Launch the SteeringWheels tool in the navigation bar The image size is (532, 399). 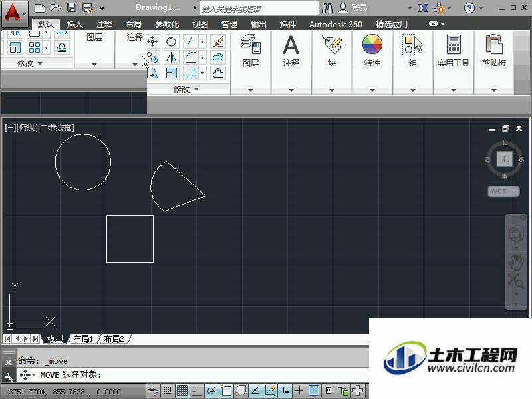point(516,234)
